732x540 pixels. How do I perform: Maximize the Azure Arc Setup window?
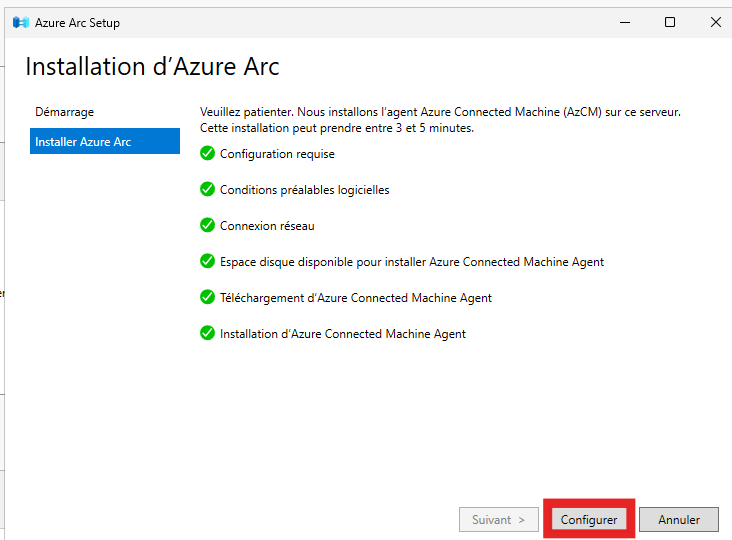coord(670,22)
